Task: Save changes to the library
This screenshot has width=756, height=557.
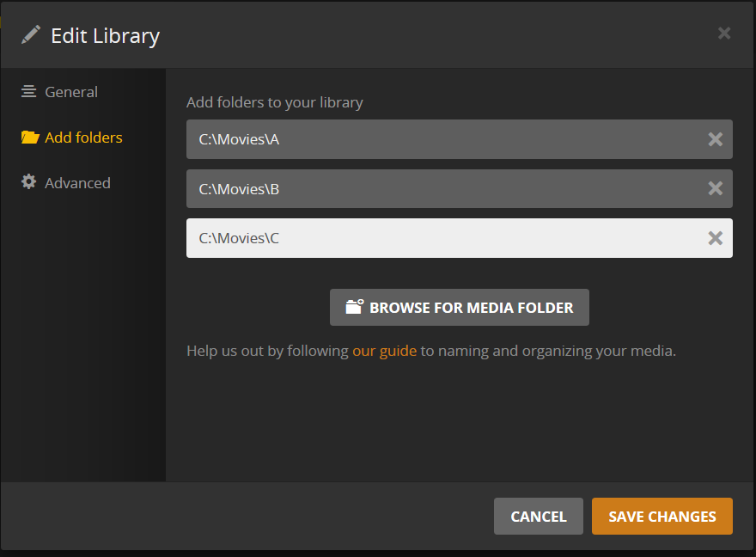Action: click(x=661, y=517)
